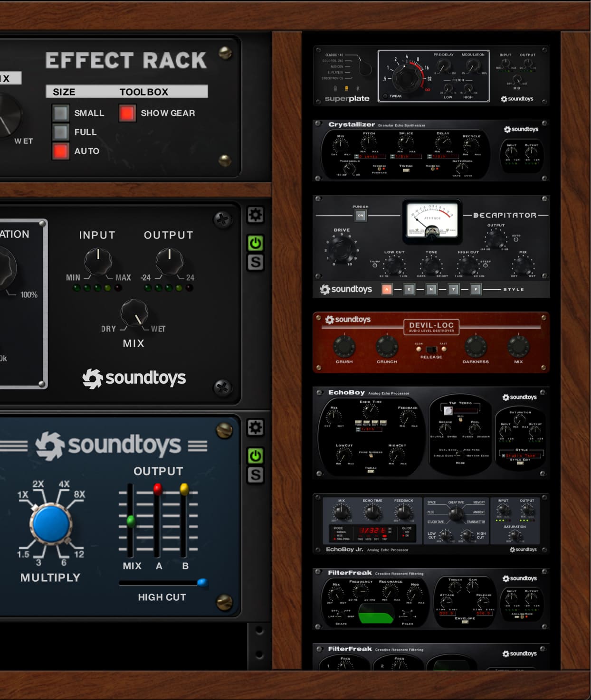Viewport: 591px width, 700px height.
Task: Click the OUTPUT level LED meter
Action: point(169,288)
